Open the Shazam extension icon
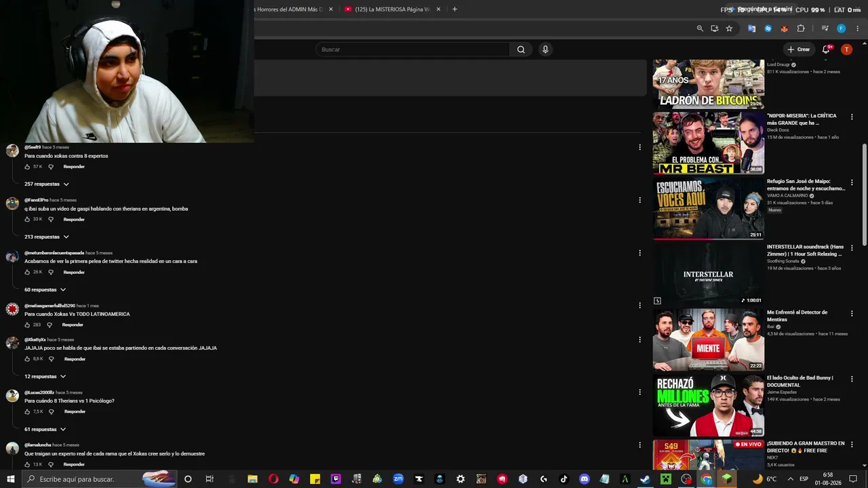The image size is (868, 488). (x=768, y=28)
